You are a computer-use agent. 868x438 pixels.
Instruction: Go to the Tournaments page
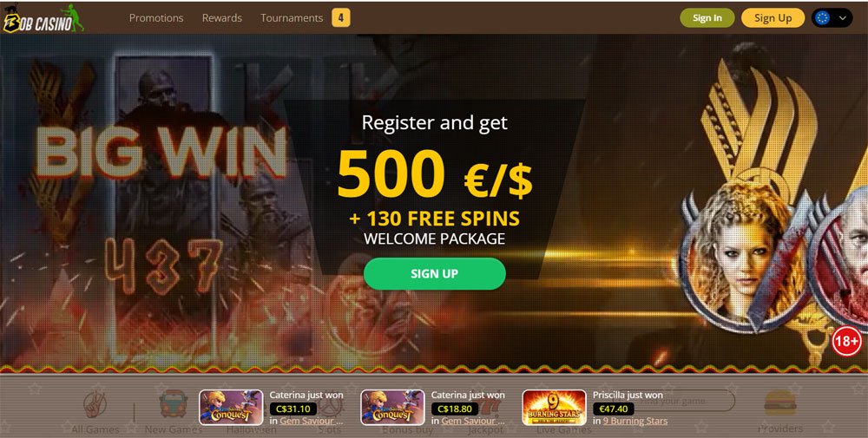[292, 17]
